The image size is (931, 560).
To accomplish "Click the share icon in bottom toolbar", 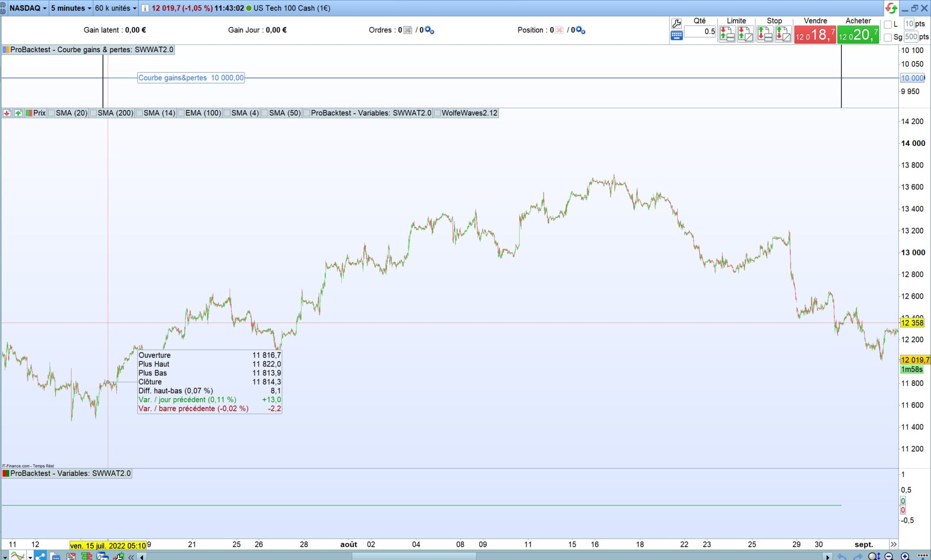I will click(40, 556).
